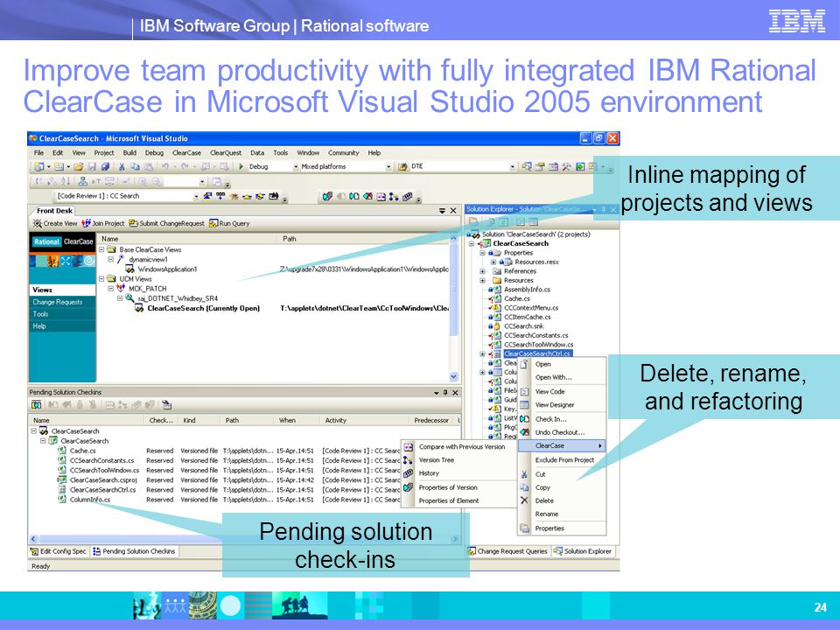This screenshot has width=840, height=630.
Task: Click the Properties Window toolbar icon
Action: [540, 166]
